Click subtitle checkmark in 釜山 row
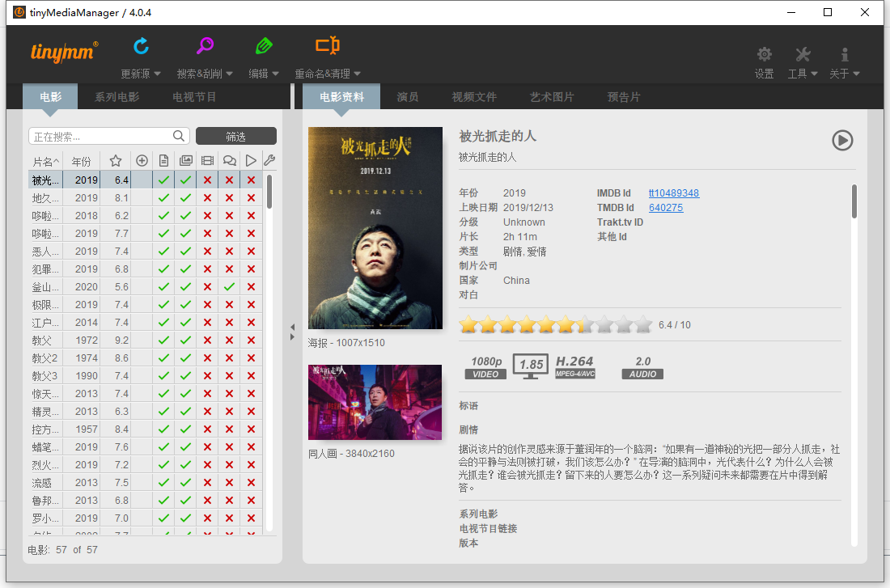 pos(229,286)
